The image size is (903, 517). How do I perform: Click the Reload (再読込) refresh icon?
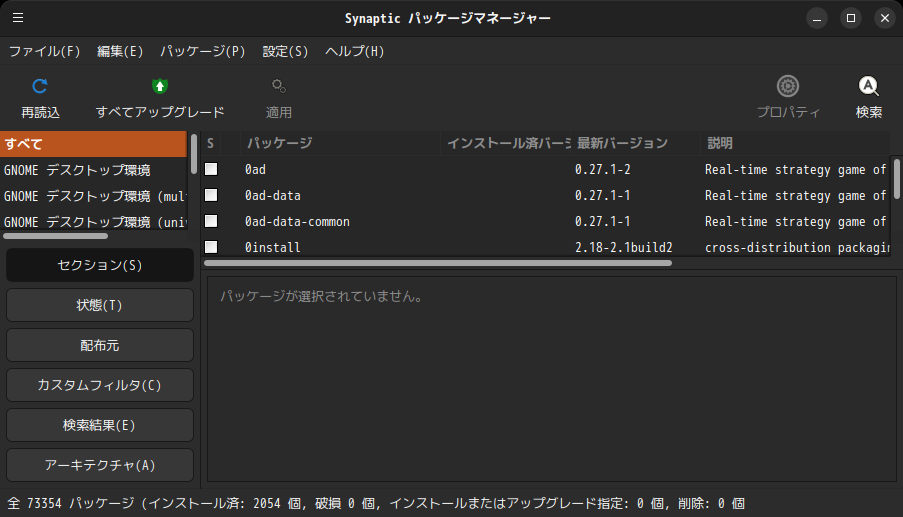40,87
